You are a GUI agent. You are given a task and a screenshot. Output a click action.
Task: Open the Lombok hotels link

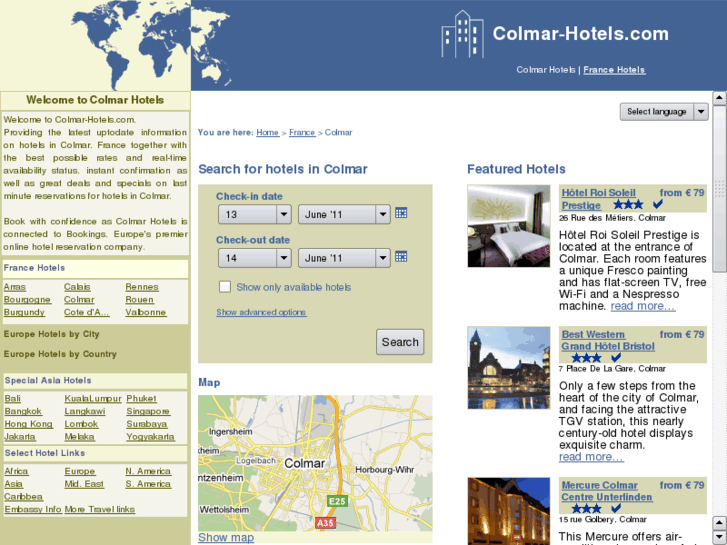(81, 424)
